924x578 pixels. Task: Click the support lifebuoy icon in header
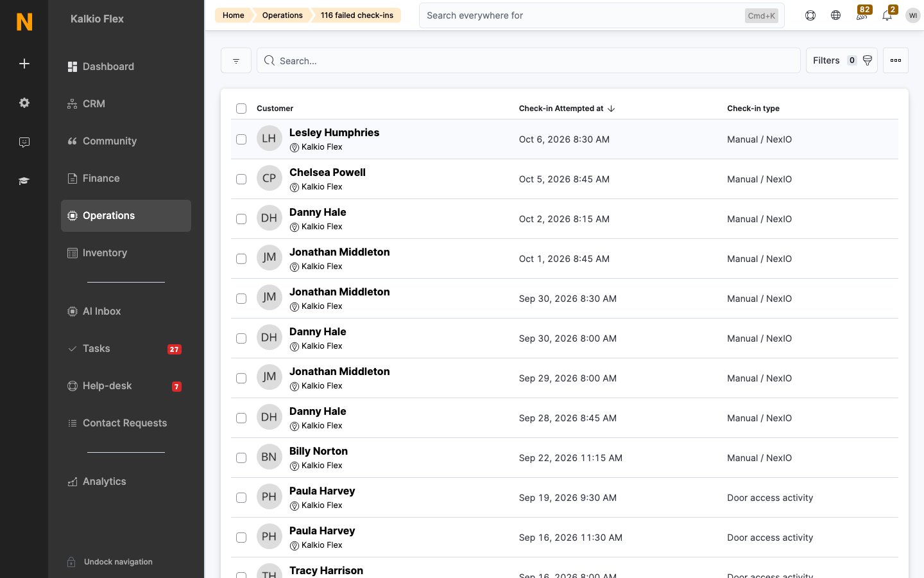pos(810,15)
